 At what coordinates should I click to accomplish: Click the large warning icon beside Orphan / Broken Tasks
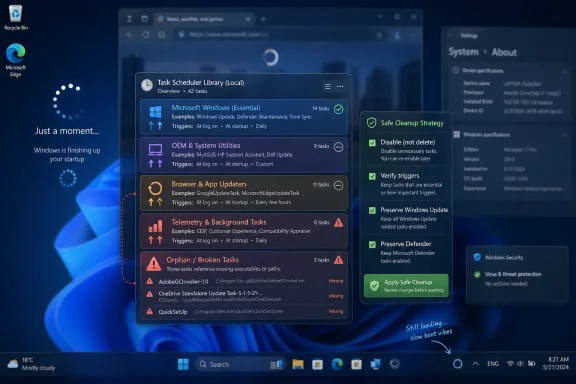pos(154,263)
